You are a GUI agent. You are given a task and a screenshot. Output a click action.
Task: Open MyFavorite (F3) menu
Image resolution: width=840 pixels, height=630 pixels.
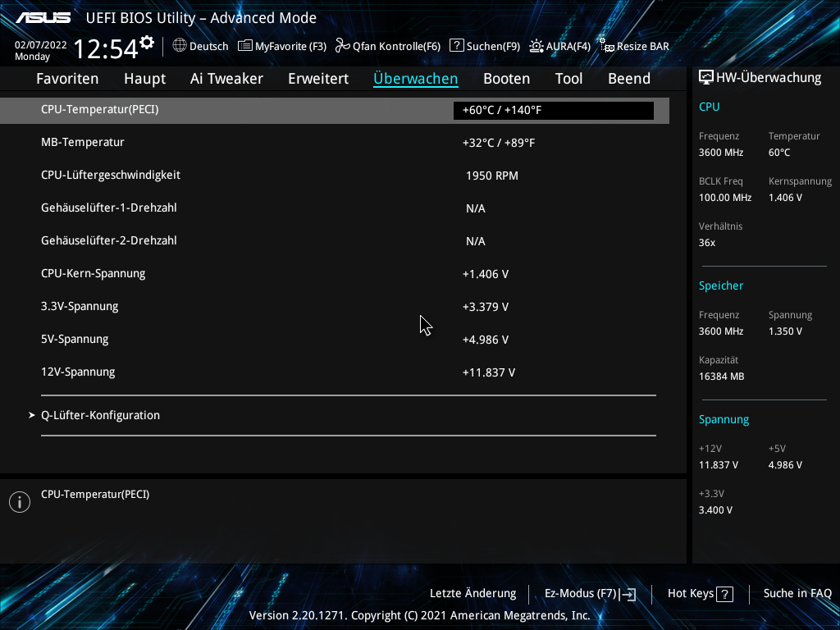pos(291,47)
